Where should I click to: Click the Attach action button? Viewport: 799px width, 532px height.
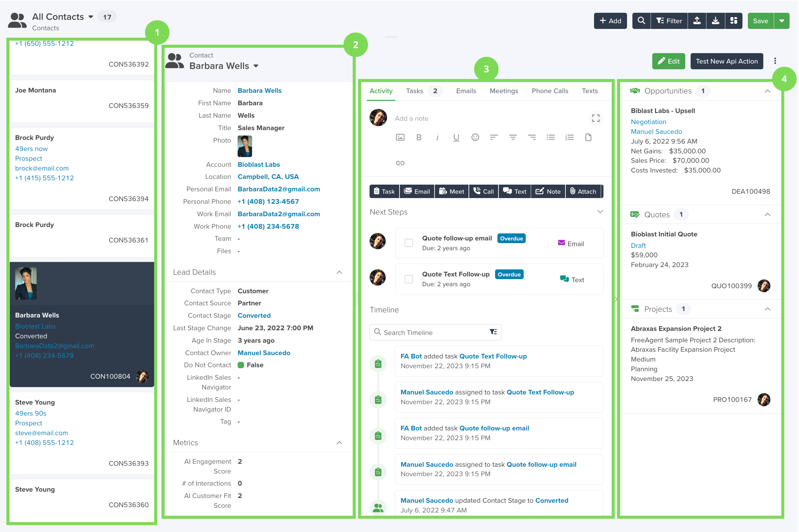coord(583,191)
